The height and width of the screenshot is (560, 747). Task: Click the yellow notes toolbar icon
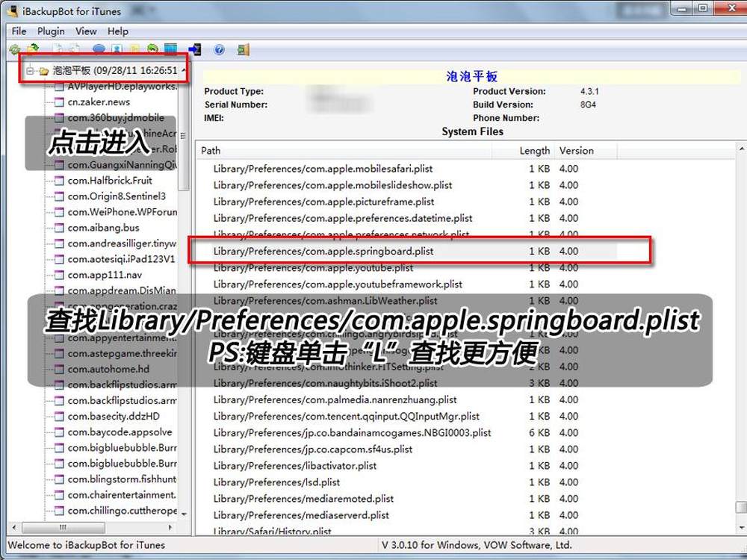pos(135,49)
